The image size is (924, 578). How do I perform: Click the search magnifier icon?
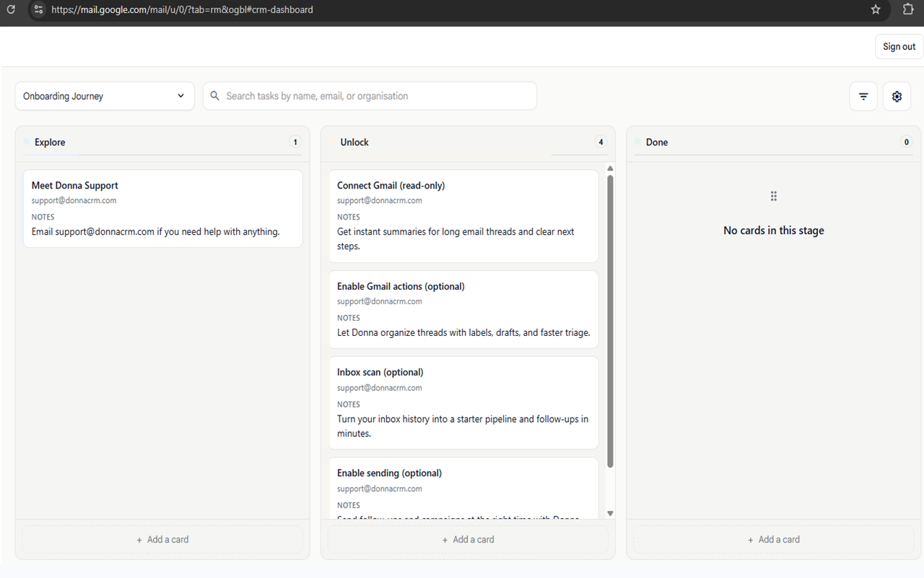tap(214, 95)
